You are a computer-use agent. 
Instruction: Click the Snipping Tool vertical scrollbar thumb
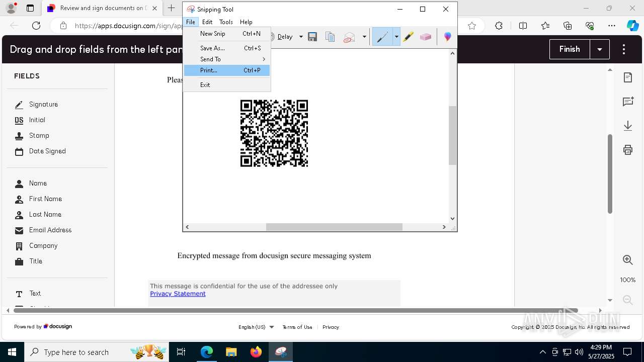(x=452, y=136)
